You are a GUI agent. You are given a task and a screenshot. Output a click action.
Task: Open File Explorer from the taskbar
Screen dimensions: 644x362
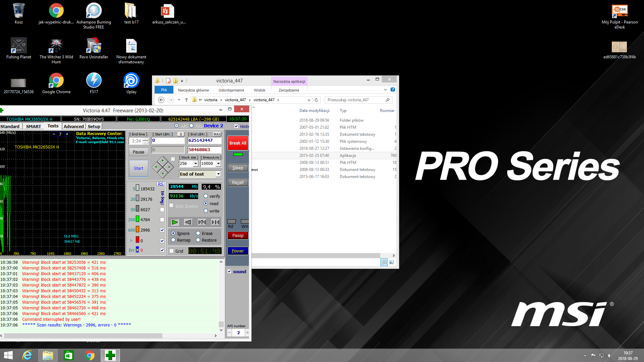coord(48,355)
